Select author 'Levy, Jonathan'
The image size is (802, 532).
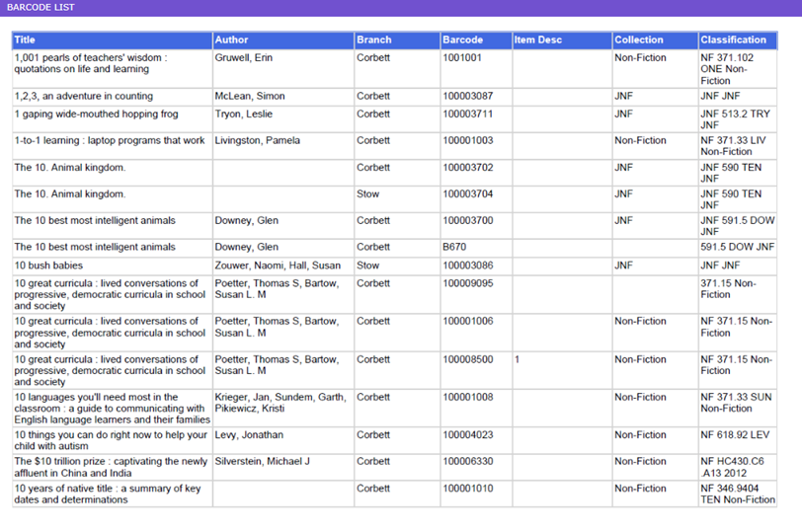click(249, 435)
